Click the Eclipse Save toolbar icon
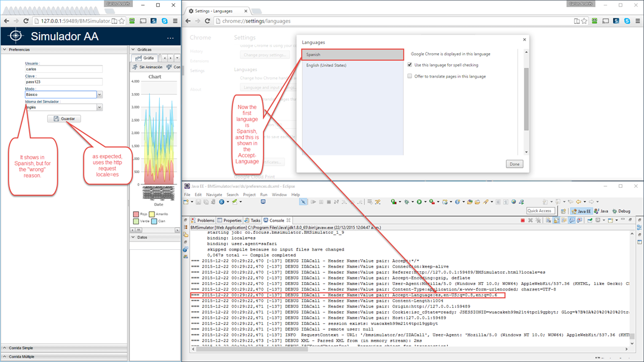The image size is (644, 362). [199, 202]
